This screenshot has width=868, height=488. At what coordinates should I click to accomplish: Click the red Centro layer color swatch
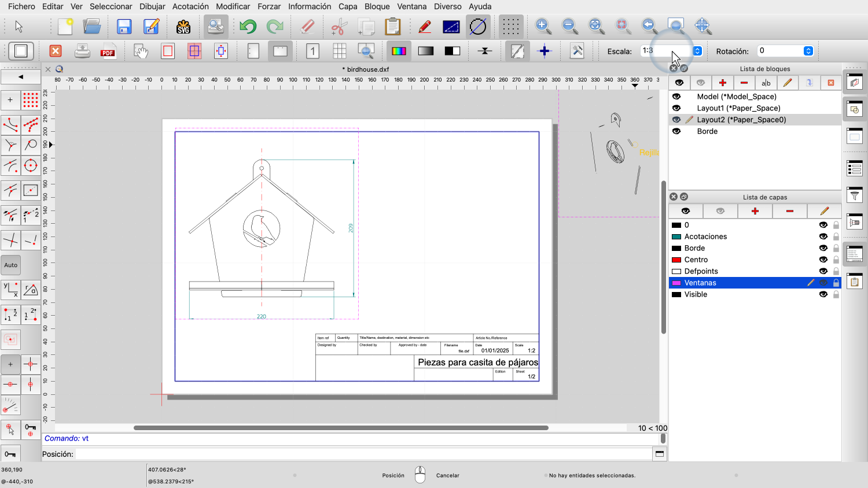(x=676, y=260)
